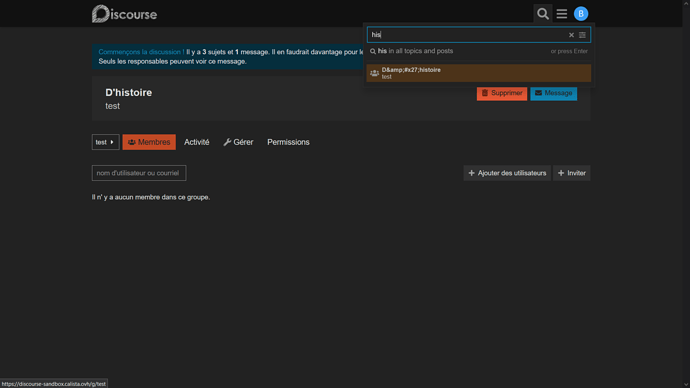Click Ajouter des utilisateurs button
Image resolution: width=690 pixels, height=388 pixels.
507,173
